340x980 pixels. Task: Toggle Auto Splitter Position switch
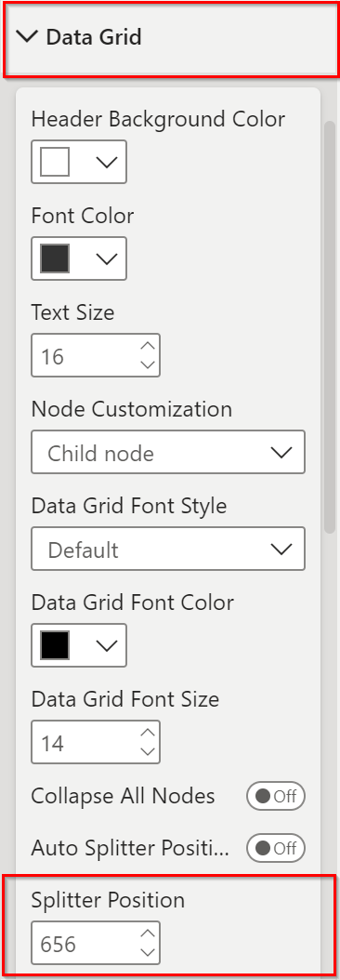point(276,848)
